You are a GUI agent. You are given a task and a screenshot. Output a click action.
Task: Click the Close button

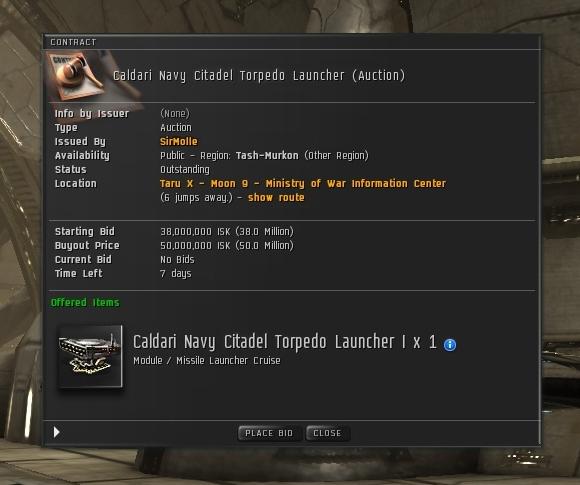coord(327,433)
